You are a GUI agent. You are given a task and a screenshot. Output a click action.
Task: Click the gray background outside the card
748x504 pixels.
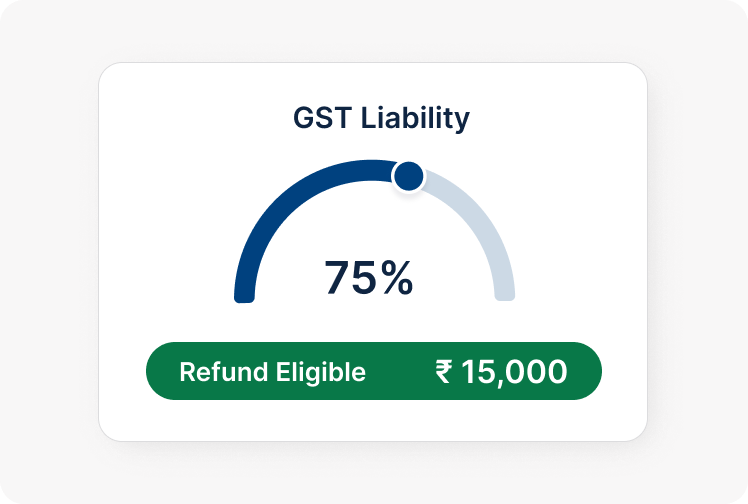tap(50, 250)
